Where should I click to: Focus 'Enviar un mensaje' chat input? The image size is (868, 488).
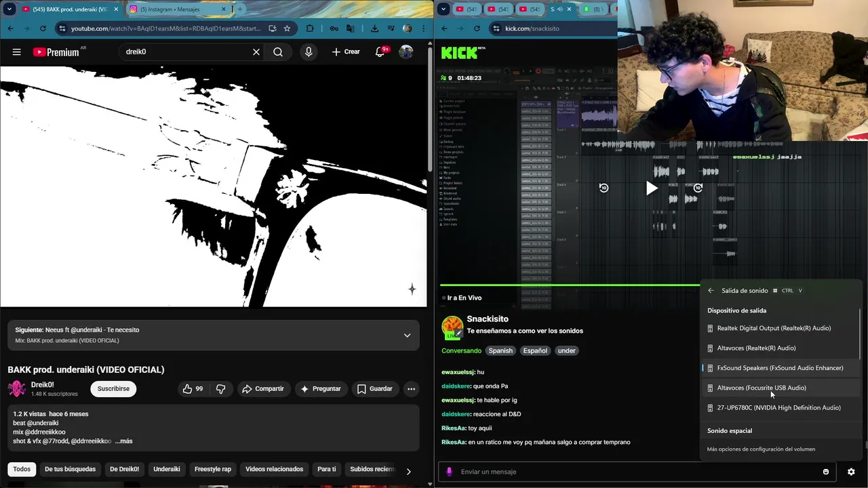(637, 472)
